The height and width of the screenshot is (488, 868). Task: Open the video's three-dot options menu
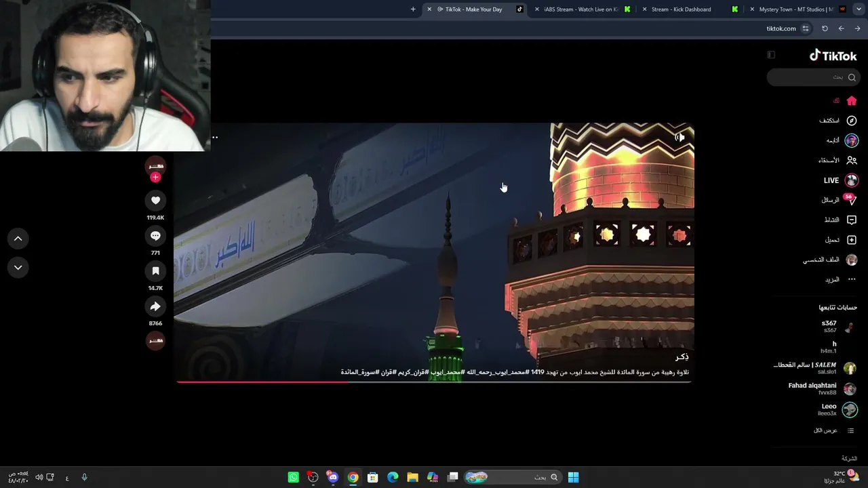tap(215, 137)
